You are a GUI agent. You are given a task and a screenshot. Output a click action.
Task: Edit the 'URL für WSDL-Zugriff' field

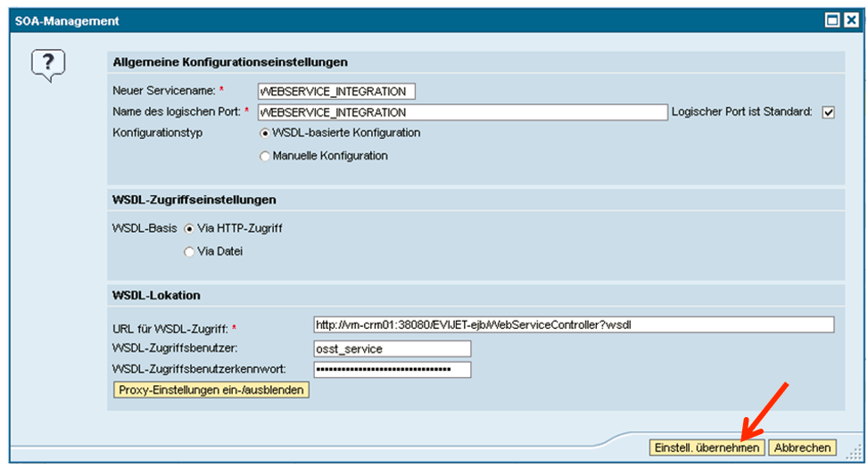coord(574,324)
